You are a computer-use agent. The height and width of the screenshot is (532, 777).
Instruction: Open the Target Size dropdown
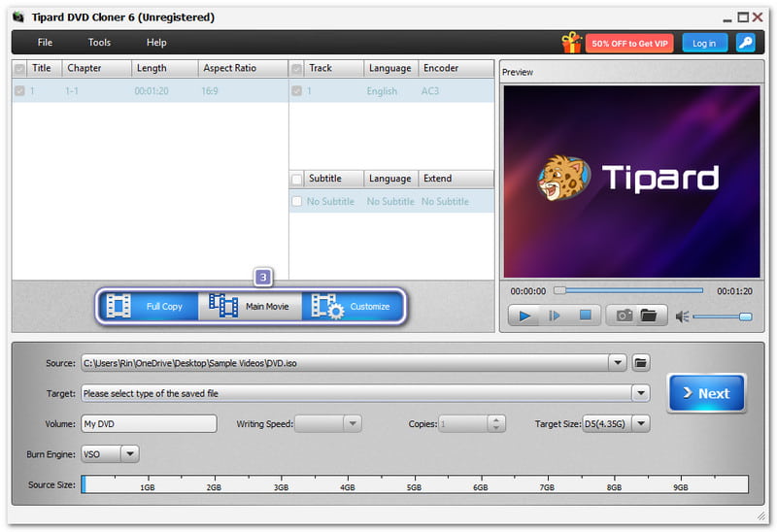tap(640, 424)
